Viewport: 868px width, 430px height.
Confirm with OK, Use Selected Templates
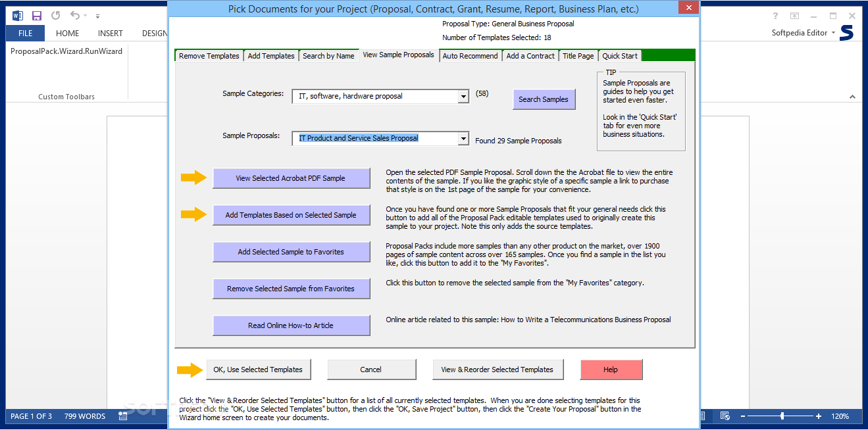258,370
